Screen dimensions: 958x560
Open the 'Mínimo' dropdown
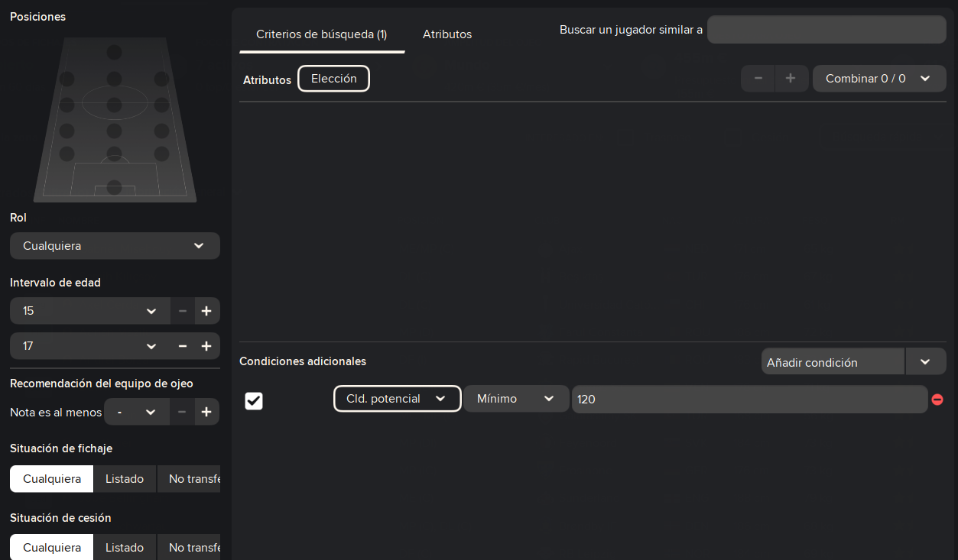coord(516,399)
